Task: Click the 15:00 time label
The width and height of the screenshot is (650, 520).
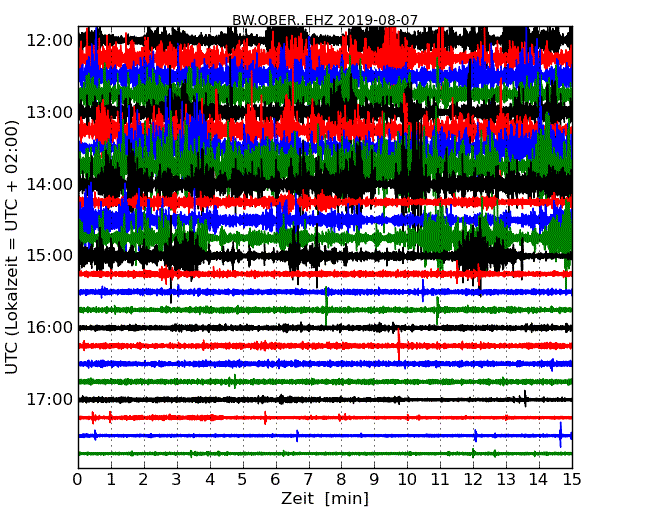Action: 50,255
